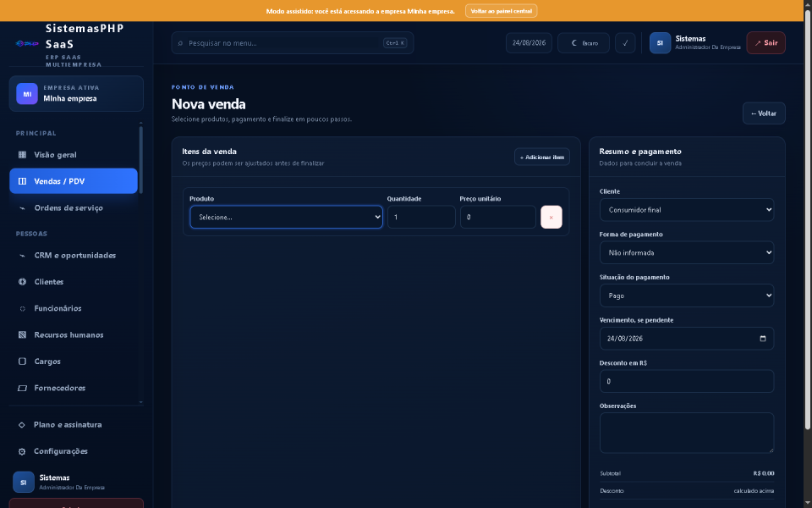Select Vendas / PDV in sidebar
The width and height of the screenshot is (812, 508).
74,181
